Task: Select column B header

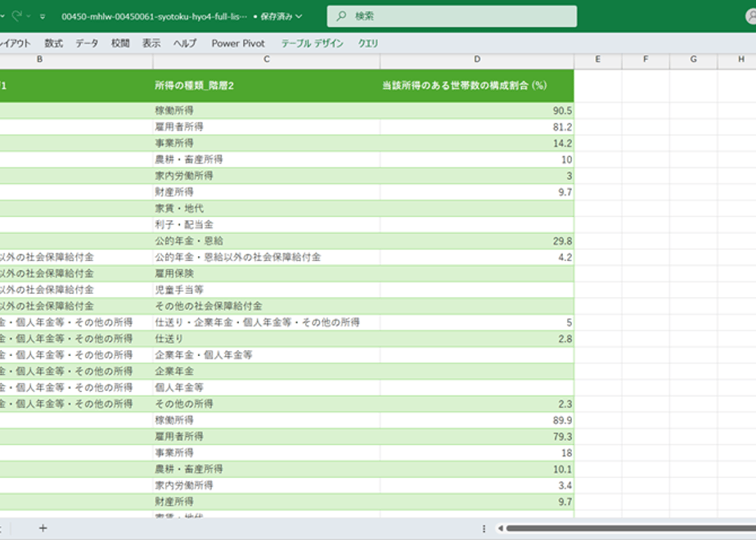Action: click(x=39, y=59)
